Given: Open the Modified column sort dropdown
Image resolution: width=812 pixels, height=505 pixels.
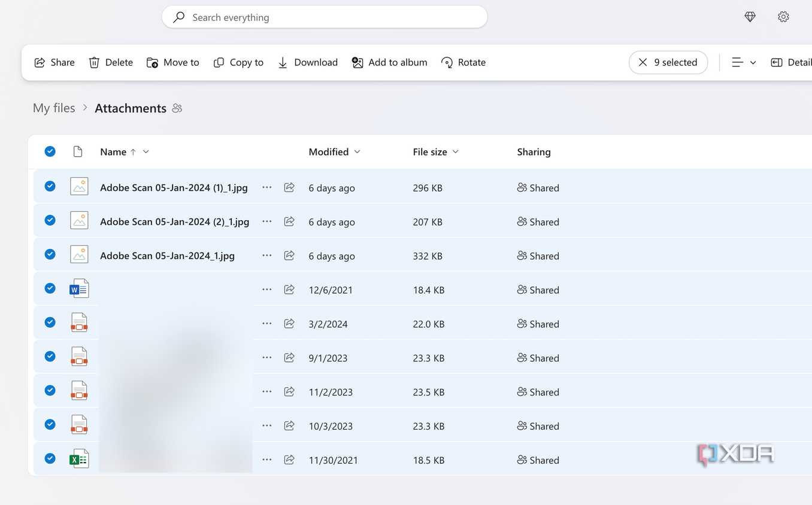Looking at the screenshot, I should click(357, 152).
